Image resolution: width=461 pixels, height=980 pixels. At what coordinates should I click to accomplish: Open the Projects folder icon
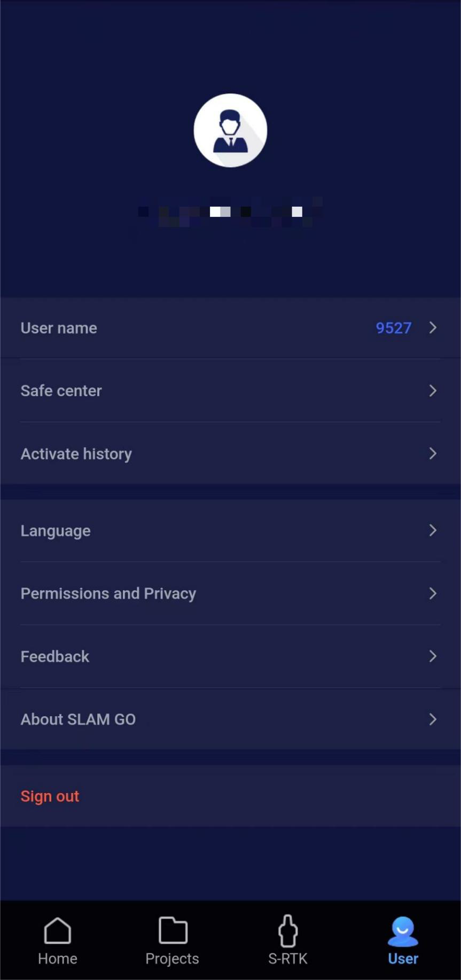pyautogui.click(x=173, y=931)
